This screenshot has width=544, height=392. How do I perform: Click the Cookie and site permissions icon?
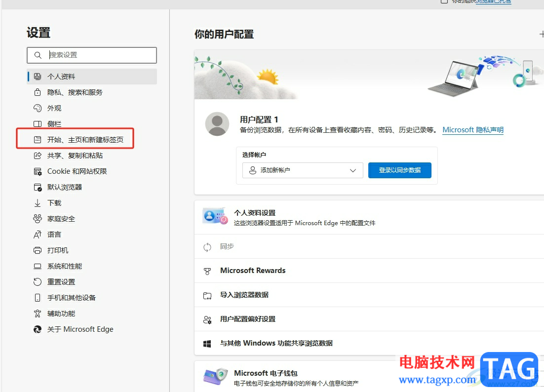tap(38, 171)
